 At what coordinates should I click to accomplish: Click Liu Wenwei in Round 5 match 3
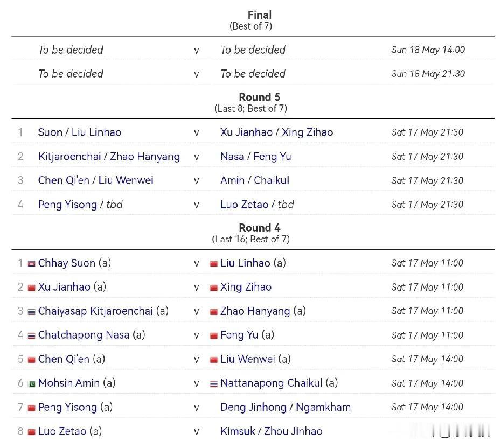tap(126, 180)
